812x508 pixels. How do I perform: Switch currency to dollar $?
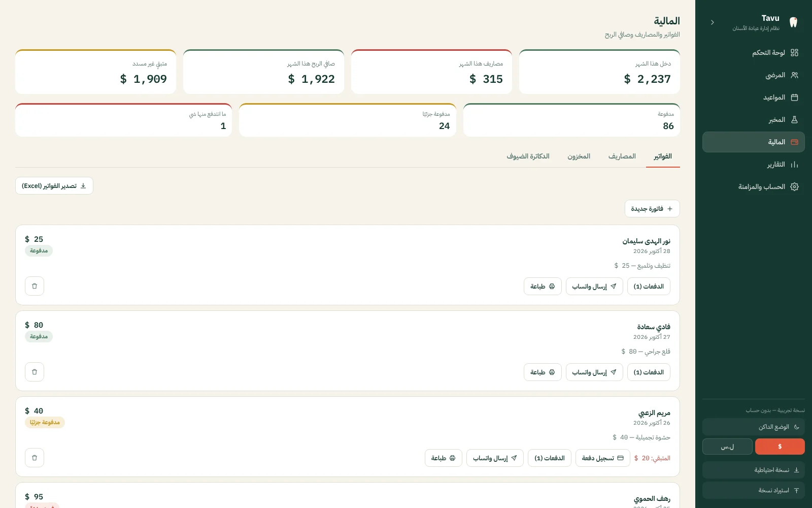coord(780,447)
